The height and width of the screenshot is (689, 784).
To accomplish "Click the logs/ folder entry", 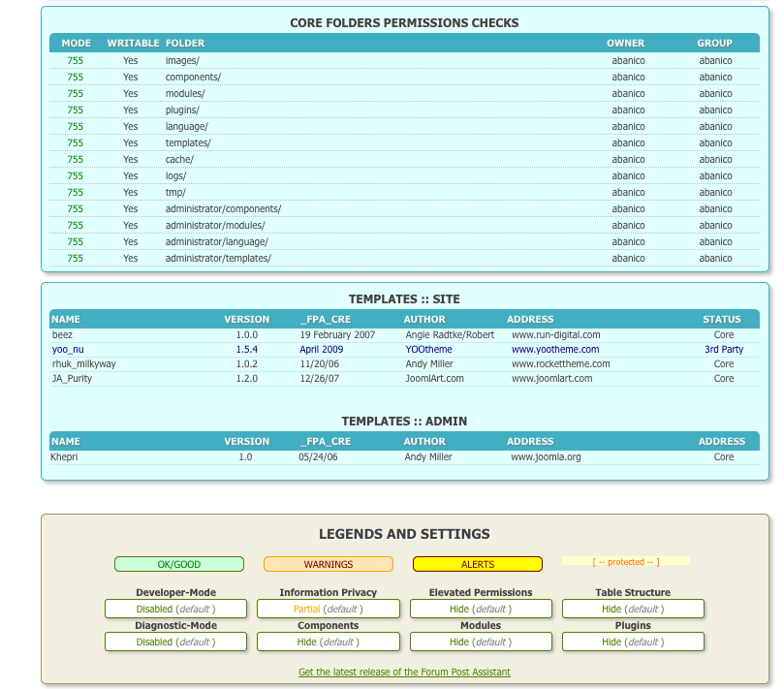I will (175, 176).
